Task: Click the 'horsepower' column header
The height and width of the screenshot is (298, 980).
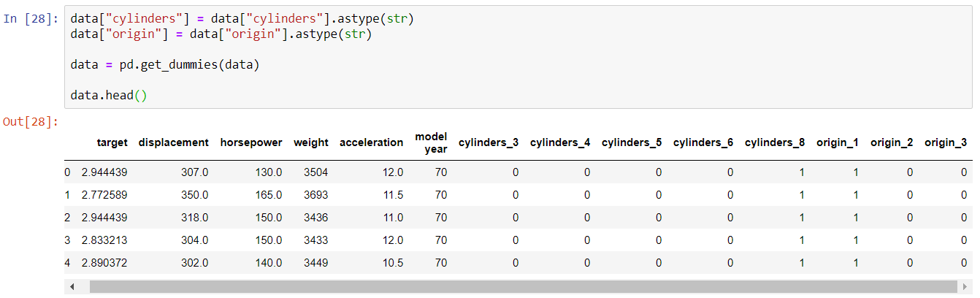Action: pyautogui.click(x=251, y=142)
